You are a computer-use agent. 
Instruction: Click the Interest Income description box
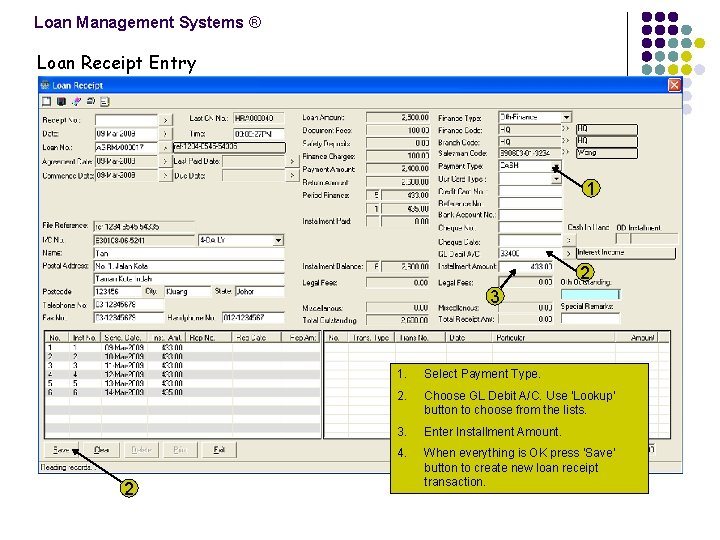click(626, 253)
